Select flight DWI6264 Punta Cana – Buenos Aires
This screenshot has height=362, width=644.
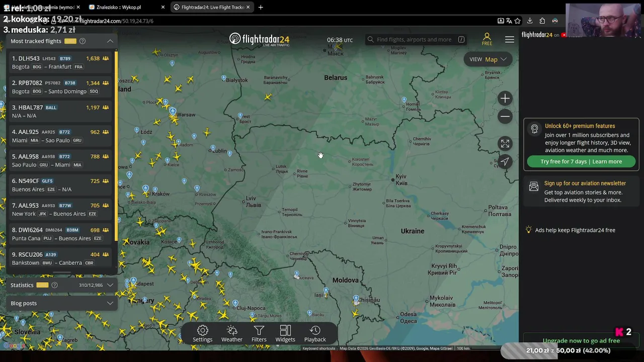point(61,234)
